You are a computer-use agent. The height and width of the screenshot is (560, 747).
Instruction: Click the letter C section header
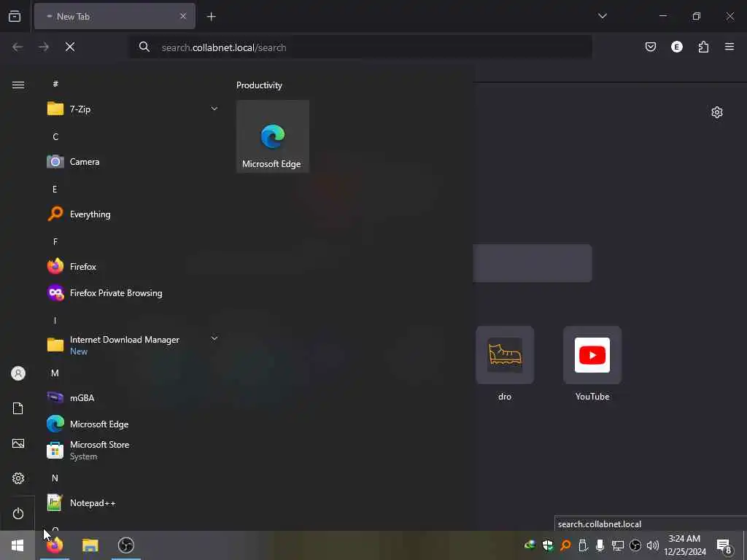55,137
